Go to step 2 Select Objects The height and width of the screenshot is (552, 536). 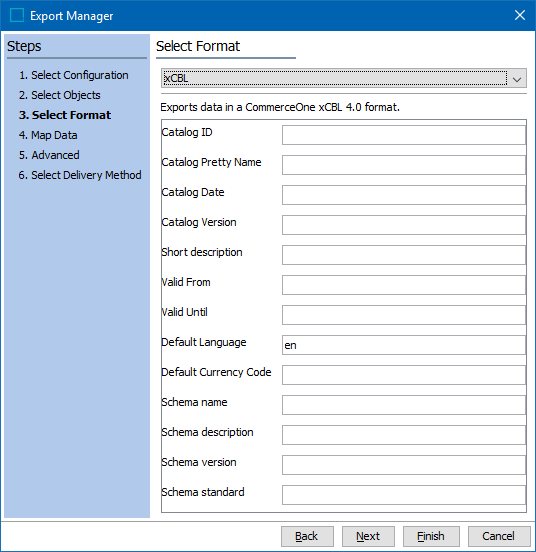[59, 95]
